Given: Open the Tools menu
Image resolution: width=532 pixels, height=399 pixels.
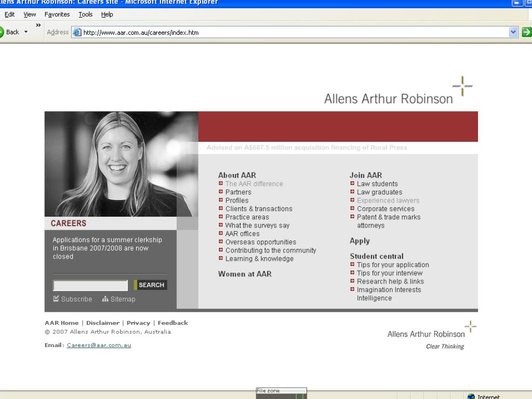Looking at the screenshot, I should pyautogui.click(x=86, y=14).
